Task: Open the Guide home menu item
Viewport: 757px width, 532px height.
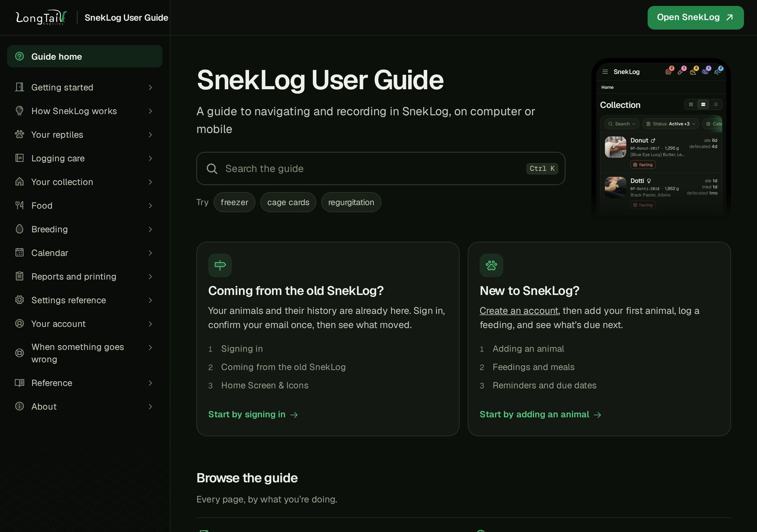Action: click(x=85, y=56)
